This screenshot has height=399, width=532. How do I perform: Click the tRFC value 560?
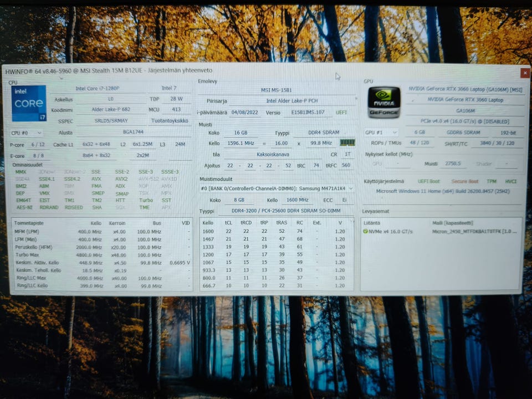point(346,165)
